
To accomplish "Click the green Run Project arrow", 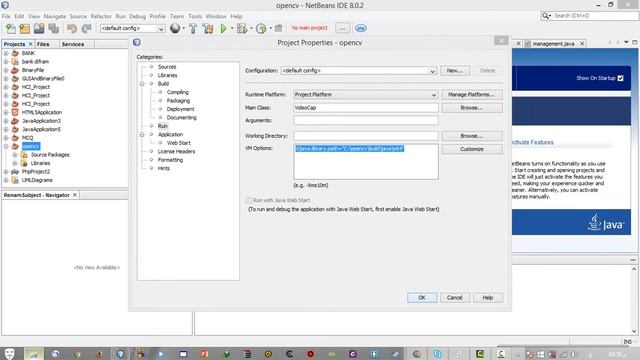I will [223, 28].
